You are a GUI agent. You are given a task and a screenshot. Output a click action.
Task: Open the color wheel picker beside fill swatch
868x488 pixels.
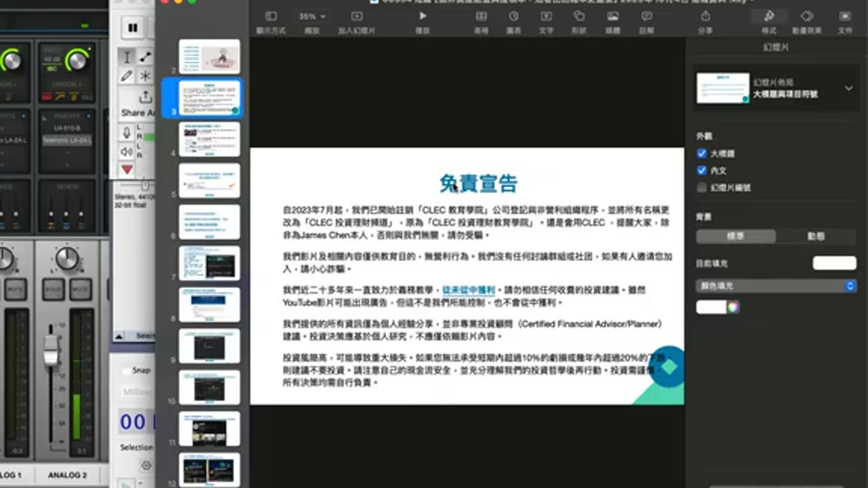732,307
